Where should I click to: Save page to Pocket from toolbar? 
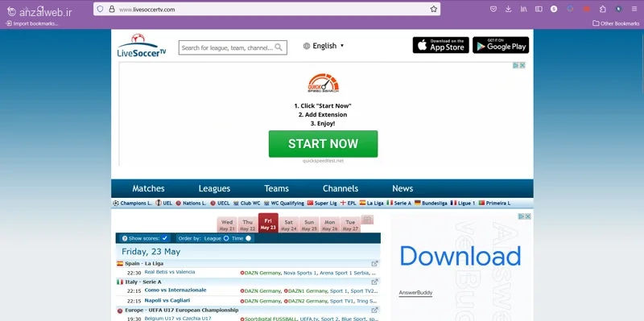[x=493, y=9]
